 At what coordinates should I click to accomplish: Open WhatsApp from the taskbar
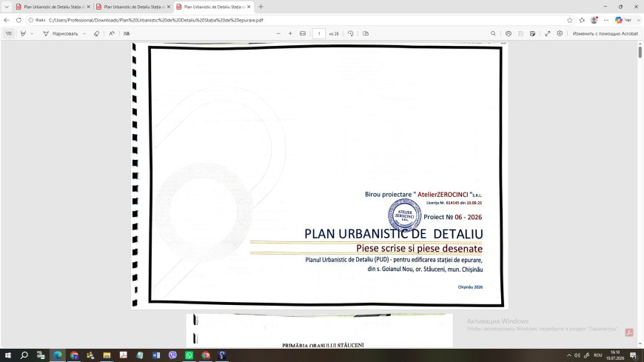tap(189, 355)
